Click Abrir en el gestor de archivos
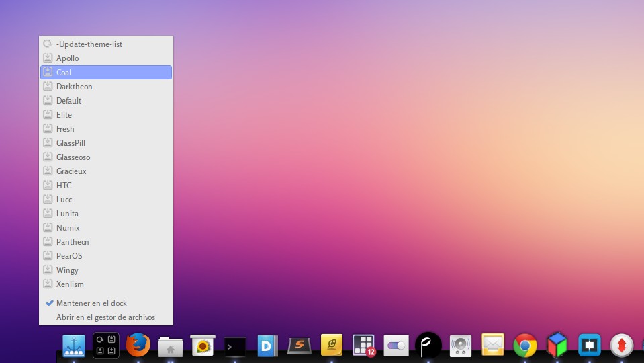 point(105,317)
